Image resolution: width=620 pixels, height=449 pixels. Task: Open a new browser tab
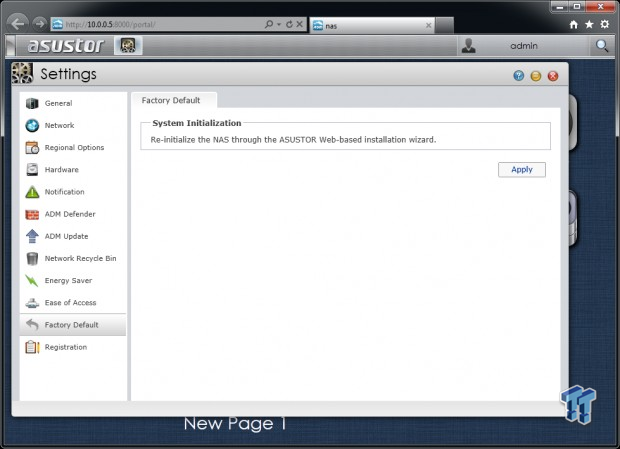coord(444,26)
